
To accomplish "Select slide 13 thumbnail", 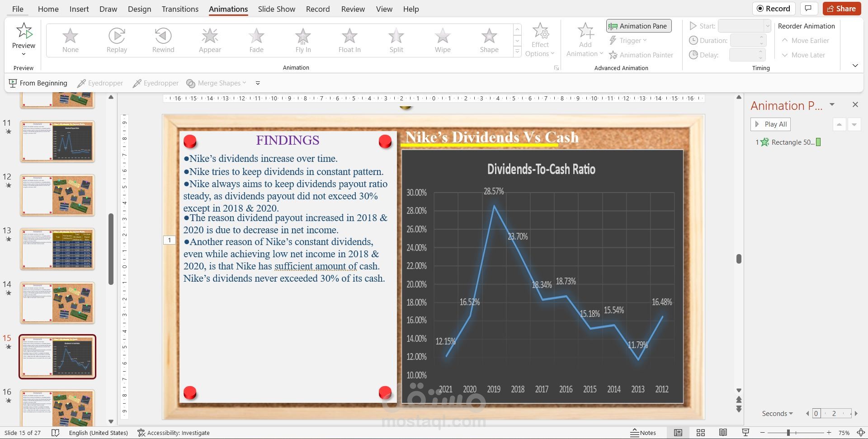I will [57, 249].
